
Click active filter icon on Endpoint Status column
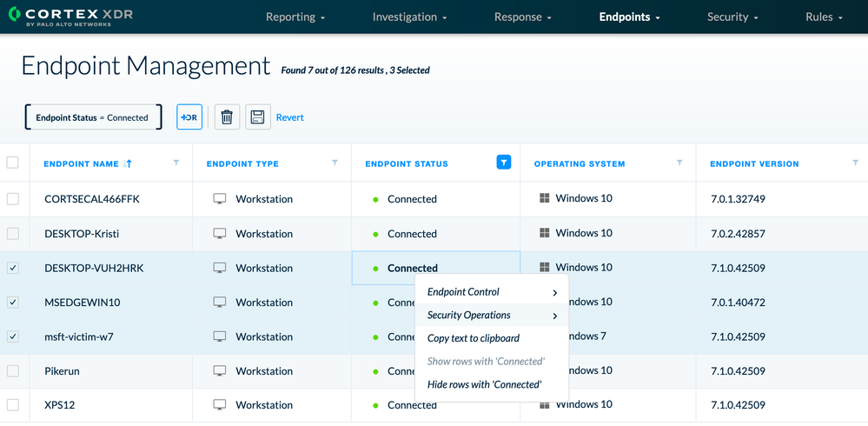point(504,163)
